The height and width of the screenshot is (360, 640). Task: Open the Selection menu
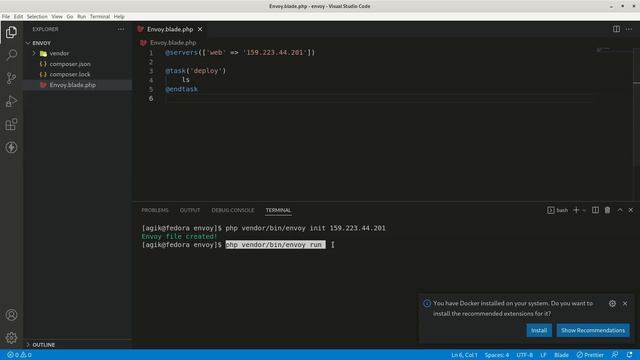(x=37, y=17)
